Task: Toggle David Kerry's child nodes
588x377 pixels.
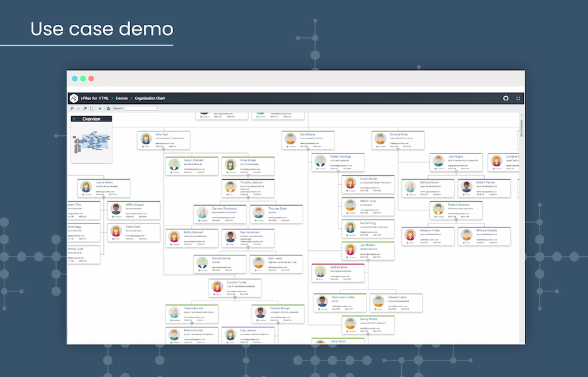Action: [308, 150]
